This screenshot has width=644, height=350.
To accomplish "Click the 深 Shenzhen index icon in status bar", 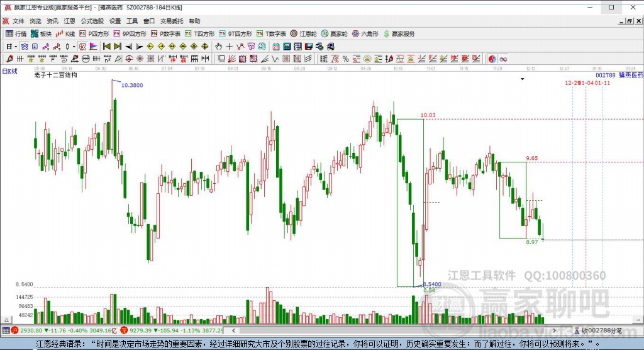I will [x=124, y=330].
